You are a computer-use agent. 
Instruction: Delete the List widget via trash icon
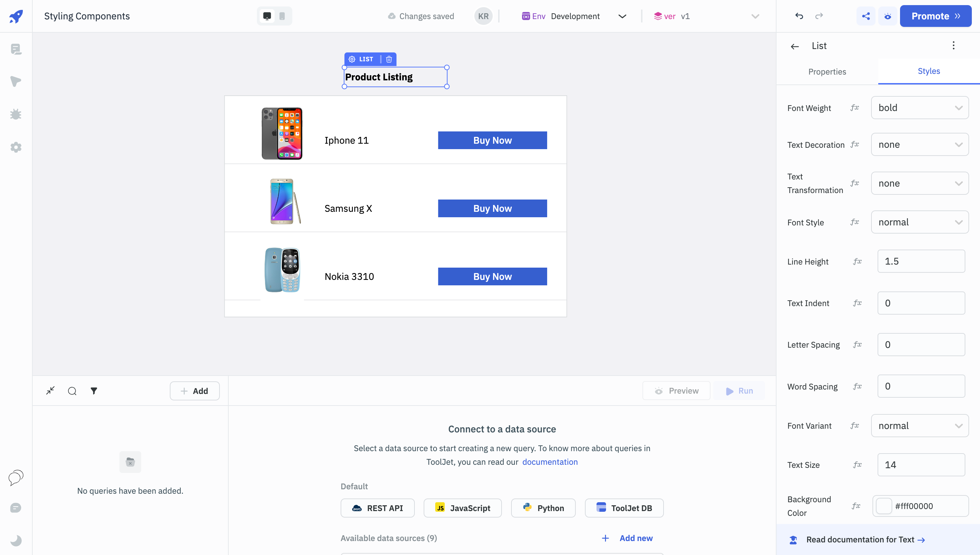[x=389, y=59]
